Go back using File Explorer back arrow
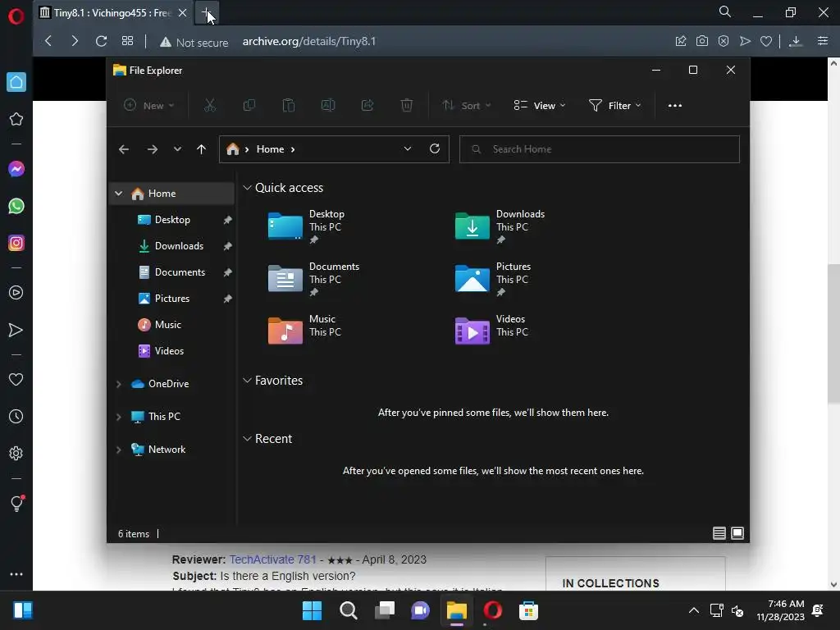 pyautogui.click(x=124, y=149)
